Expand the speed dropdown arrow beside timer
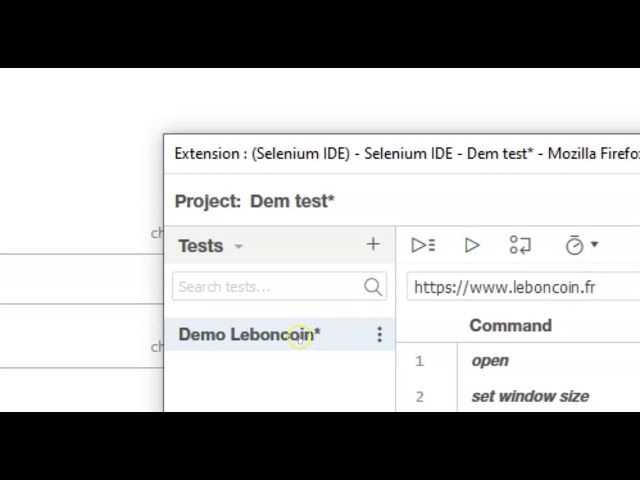640x480 pixels. coord(594,244)
